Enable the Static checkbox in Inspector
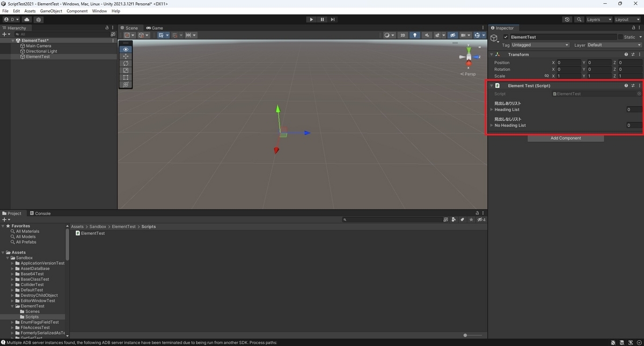Image resolution: width=644 pixels, height=346 pixels. pyautogui.click(x=620, y=37)
